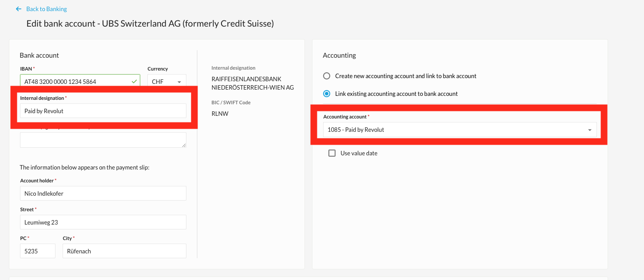Click the empty multi-line text area

[x=103, y=140]
